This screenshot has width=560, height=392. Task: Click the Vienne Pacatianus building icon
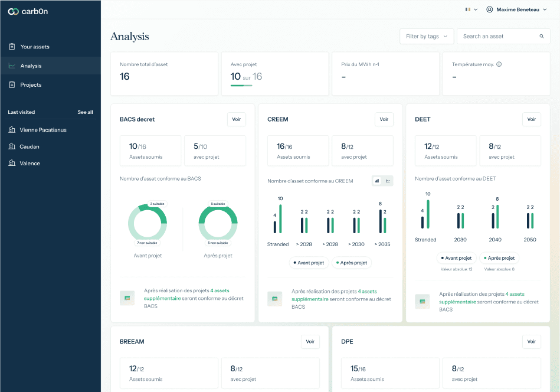click(12, 130)
